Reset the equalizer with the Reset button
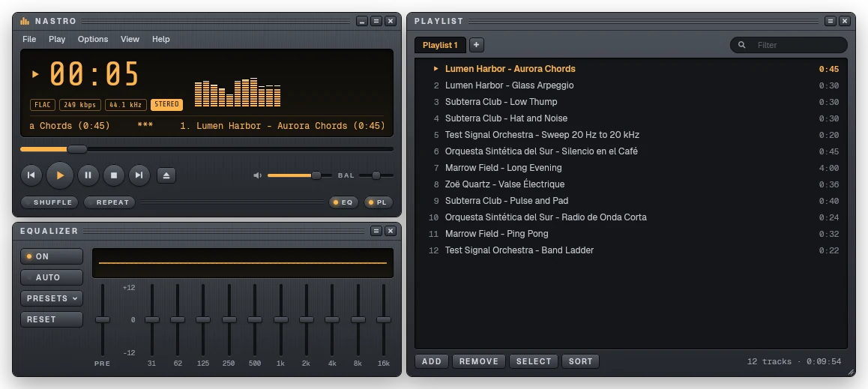Image resolution: width=868 pixels, height=389 pixels. [52, 319]
